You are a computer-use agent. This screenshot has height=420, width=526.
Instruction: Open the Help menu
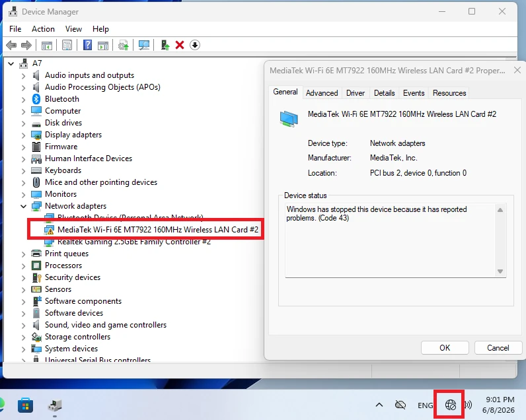tap(100, 29)
